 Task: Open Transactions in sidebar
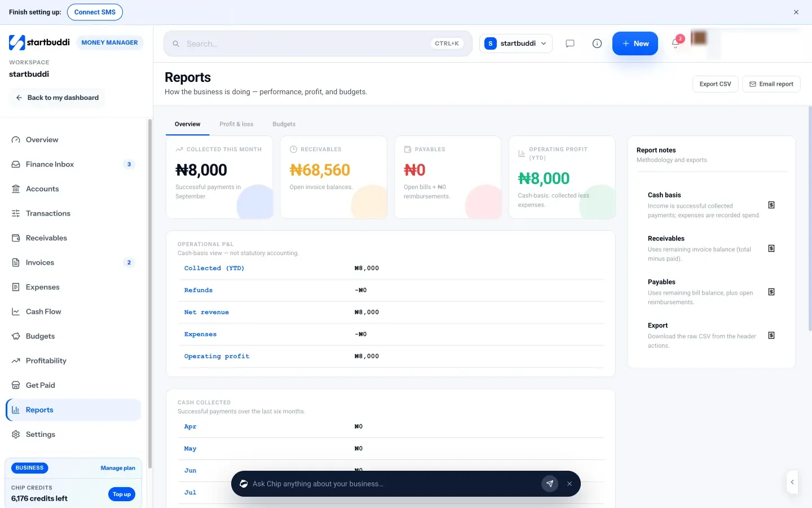[73, 213]
